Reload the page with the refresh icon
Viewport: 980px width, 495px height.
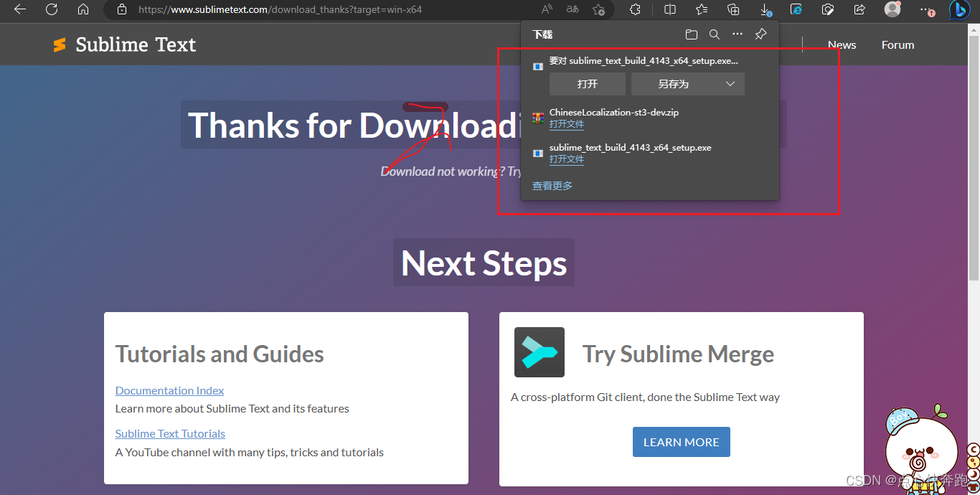click(x=52, y=9)
